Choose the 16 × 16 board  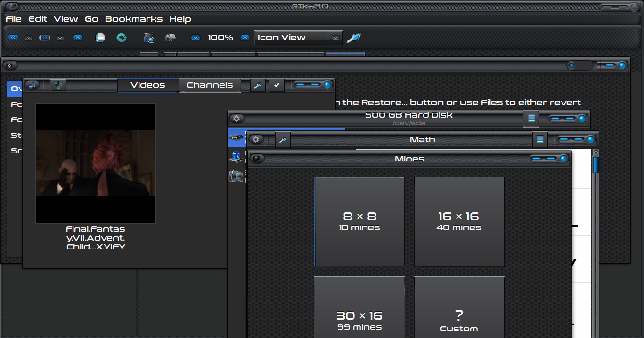[x=459, y=222]
